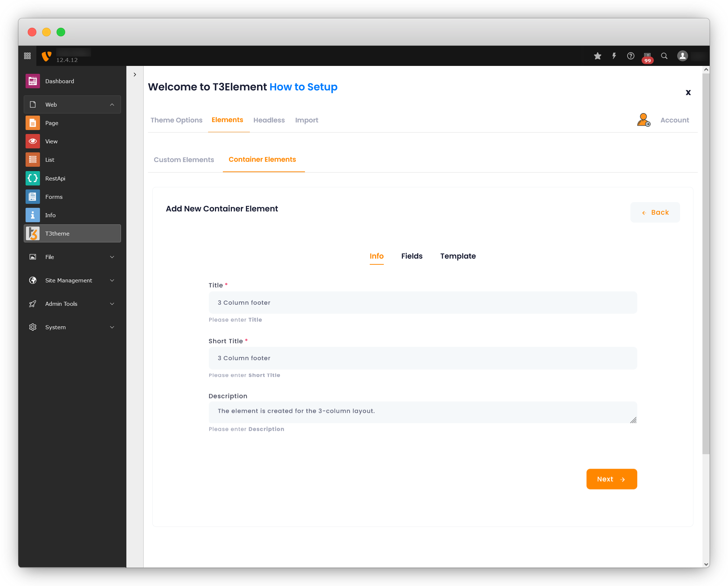The image size is (728, 586).
Task: Click the TYPO3 logo in top bar
Action: click(x=47, y=56)
